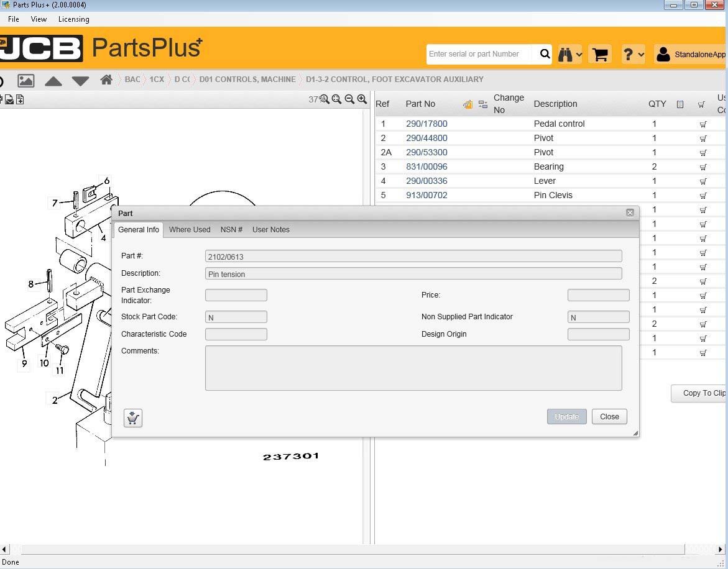Click the Stock Part Code field
This screenshot has width=728, height=569.
click(236, 317)
